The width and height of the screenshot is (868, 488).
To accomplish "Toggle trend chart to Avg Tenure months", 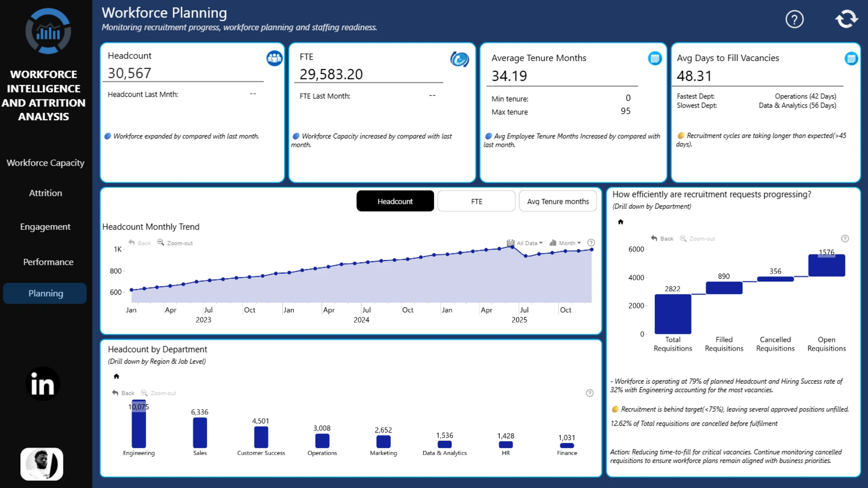I will pos(558,201).
